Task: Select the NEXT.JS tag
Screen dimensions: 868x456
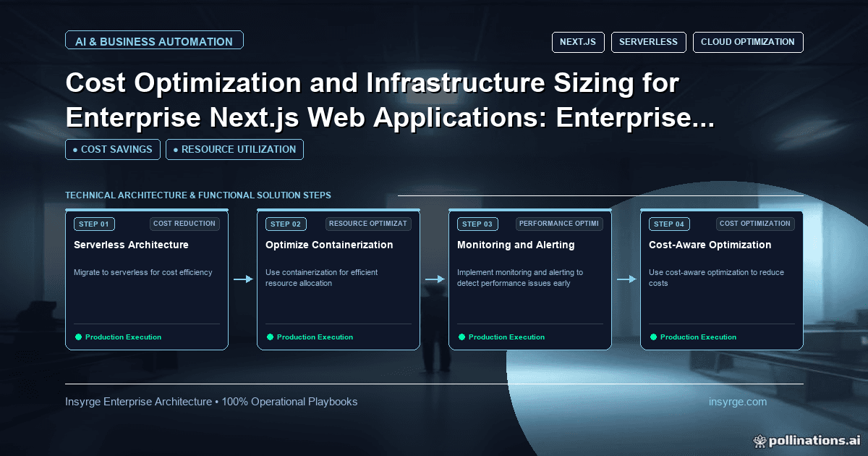Action: pyautogui.click(x=578, y=42)
